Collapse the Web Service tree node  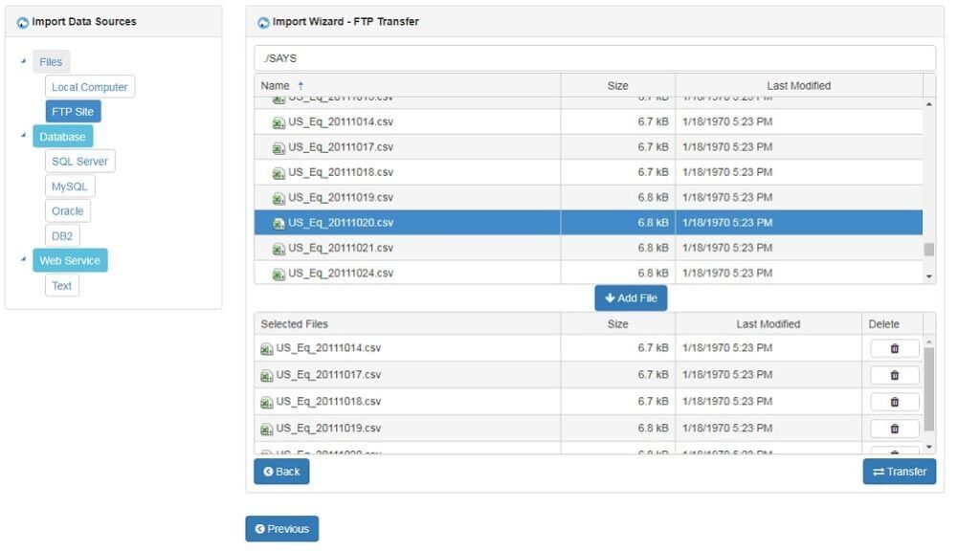tap(23, 259)
